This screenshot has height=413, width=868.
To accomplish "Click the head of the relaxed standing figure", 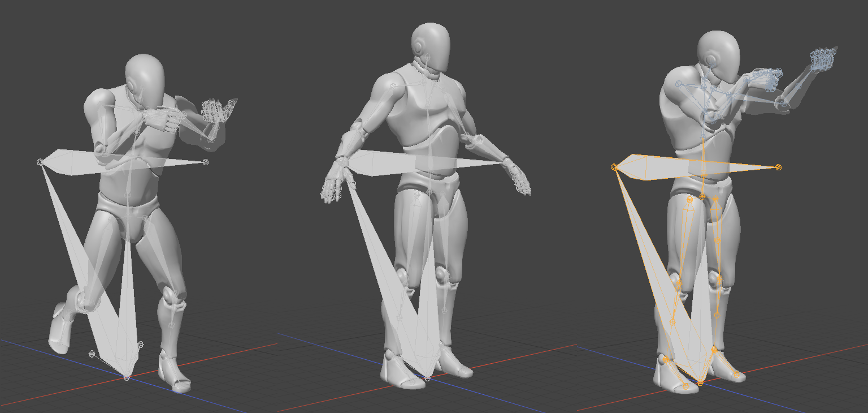I will (x=431, y=45).
